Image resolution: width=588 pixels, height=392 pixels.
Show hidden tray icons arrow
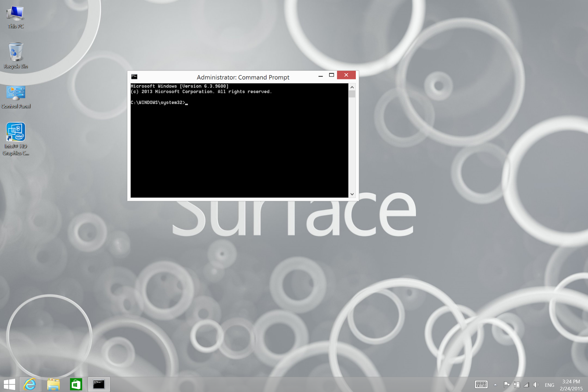click(x=495, y=385)
